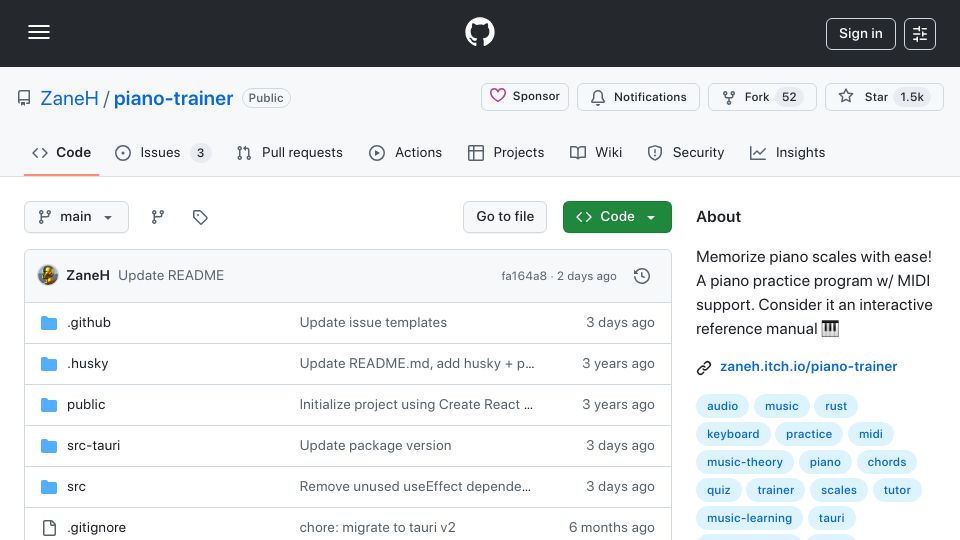Screen dimensions: 960x540
Task: Expand the green Code dropdown
Action: (617, 217)
